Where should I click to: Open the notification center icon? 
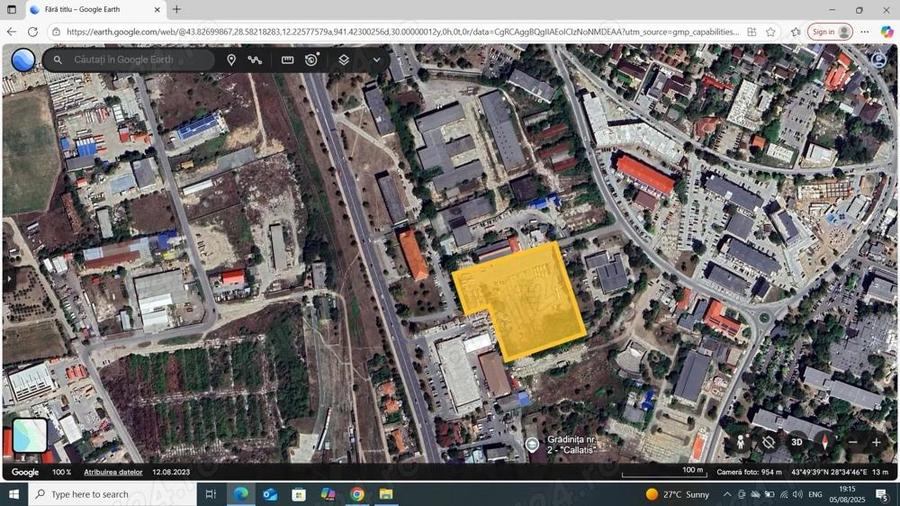pyautogui.click(x=882, y=494)
